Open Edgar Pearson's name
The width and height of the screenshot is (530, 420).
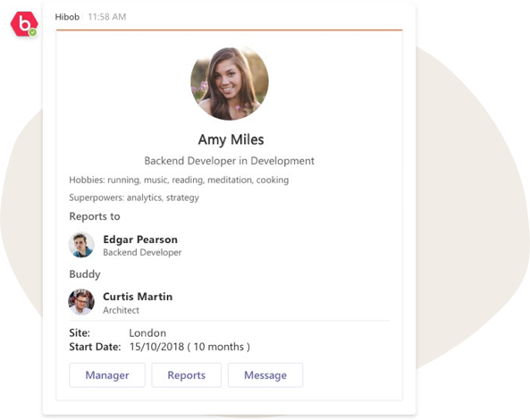(x=140, y=239)
